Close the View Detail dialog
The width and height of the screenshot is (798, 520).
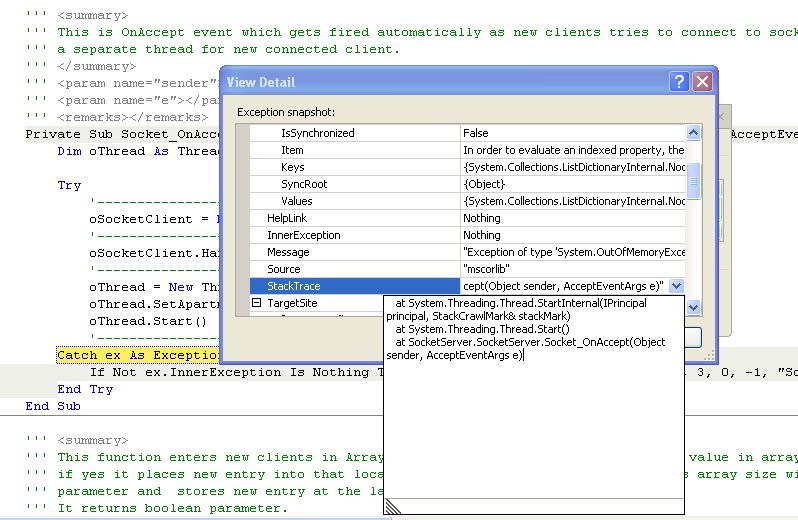coord(702,81)
